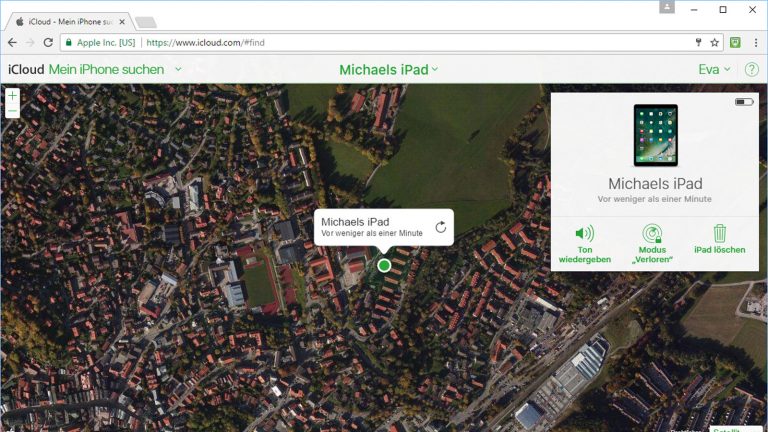Viewport: 768px width, 432px height.
Task: Activate Modus Verloren lost mode icon
Action: click(652, 233)
